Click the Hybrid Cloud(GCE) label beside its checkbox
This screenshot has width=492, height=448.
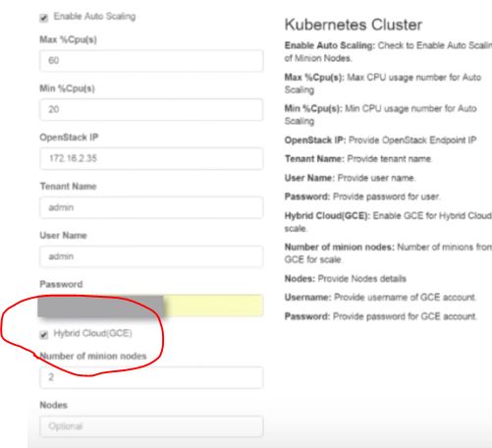[x=92, y=333]
